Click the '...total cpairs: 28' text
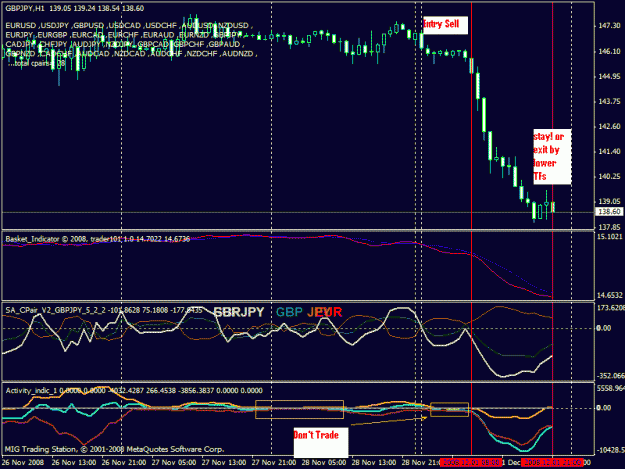The height and width of the screenshot is (469, 625). click(36, 63)
